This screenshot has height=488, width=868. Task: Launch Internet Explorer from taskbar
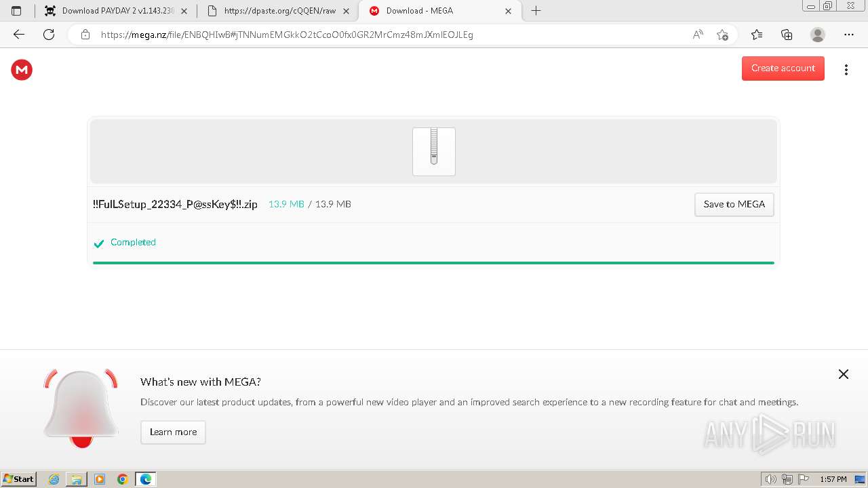pyautogui.click(x=54, y=479)
